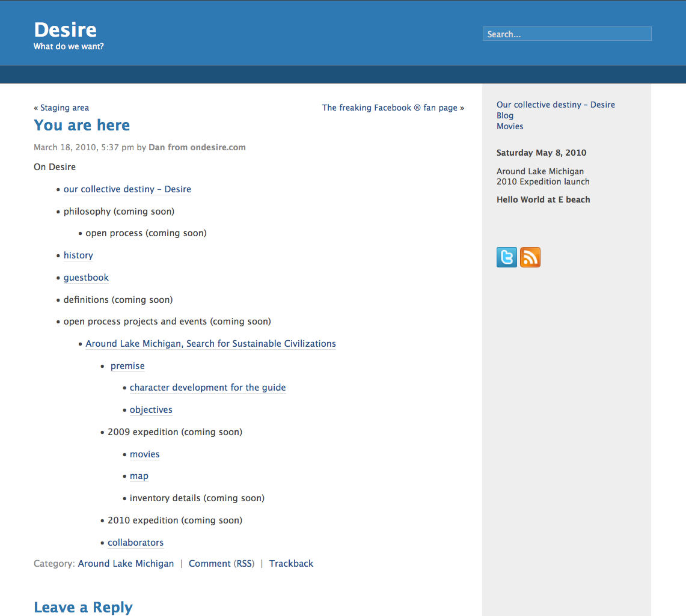Open the You are here post title
The height and width of the screenshot is (616, 686).
point(82,126)
